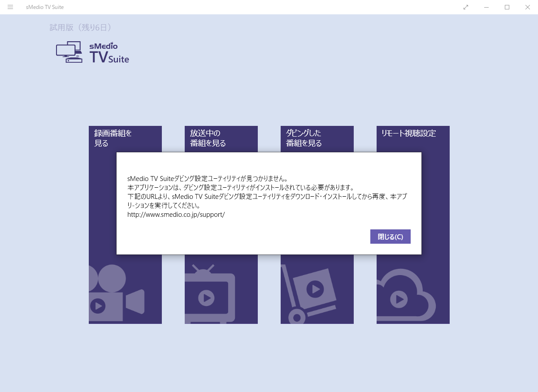Close the sMedio TV Suite window
The height and width of the screenshot is (392, 538).
tap(528, 7)
